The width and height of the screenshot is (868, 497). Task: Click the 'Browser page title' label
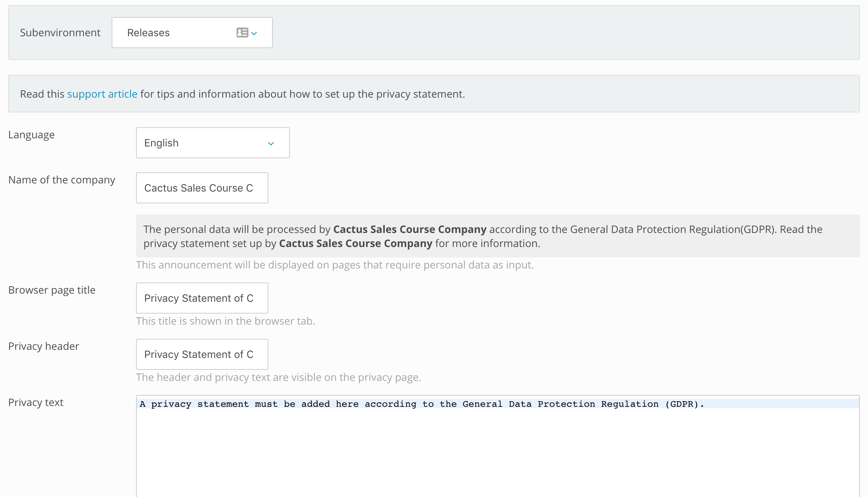(52, 290)
